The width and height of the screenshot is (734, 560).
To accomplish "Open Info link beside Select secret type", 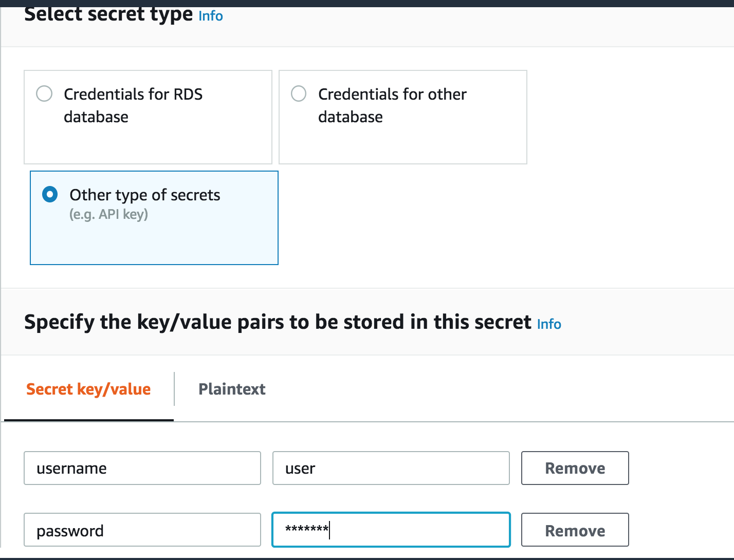I will coord(211,16).
